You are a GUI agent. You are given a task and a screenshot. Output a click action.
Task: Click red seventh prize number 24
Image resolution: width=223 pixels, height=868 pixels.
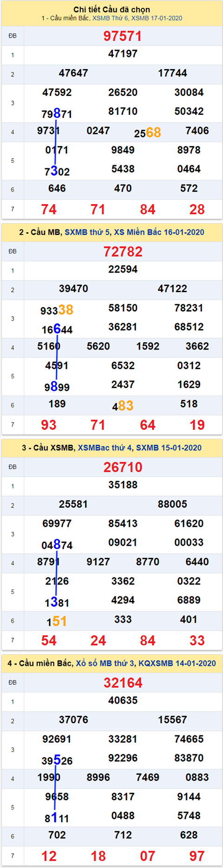98,640
